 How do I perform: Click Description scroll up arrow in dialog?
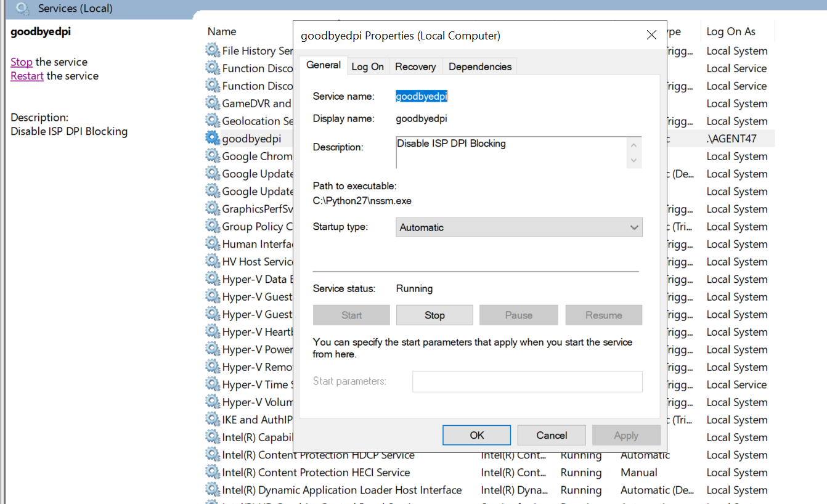tap(634, 146)
